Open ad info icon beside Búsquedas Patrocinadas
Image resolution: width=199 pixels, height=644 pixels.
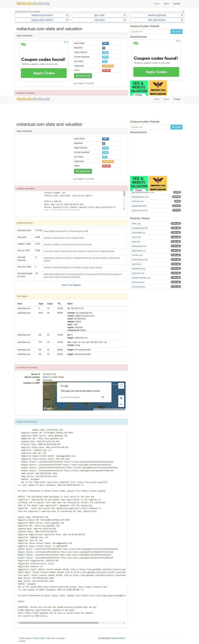pos(183,11)
